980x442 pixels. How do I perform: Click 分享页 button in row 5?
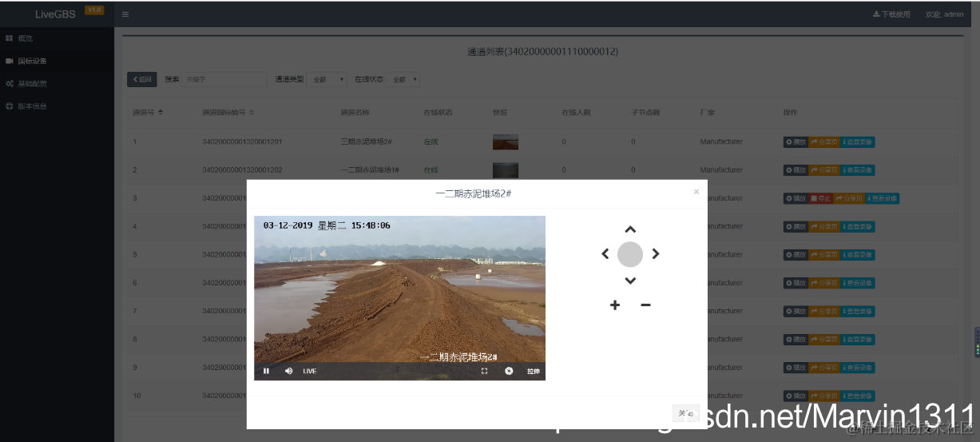tap(824, 255)
